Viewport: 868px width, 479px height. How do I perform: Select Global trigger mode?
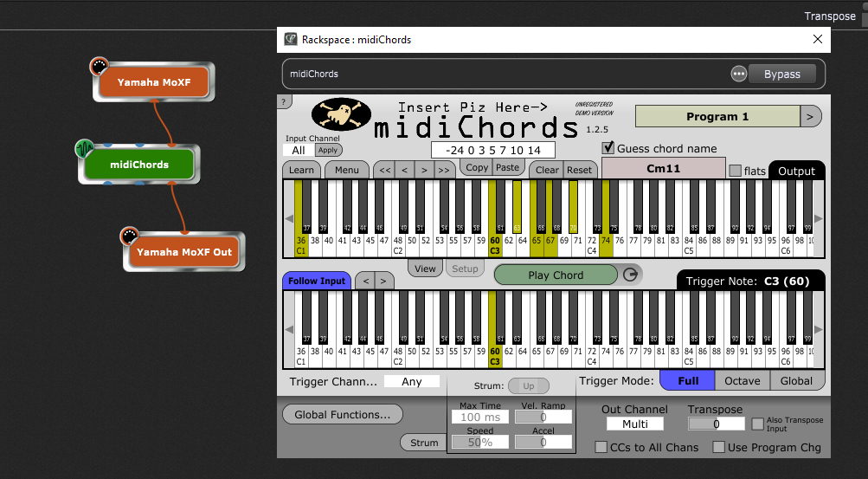tap(796, 380)
